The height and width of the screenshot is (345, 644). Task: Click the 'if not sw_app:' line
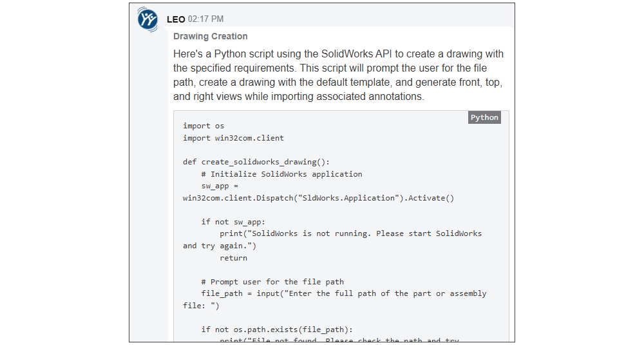[233, 222]
